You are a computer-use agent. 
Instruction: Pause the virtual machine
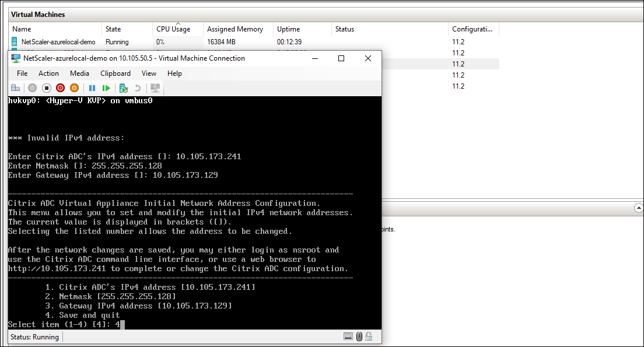point(93,87)
